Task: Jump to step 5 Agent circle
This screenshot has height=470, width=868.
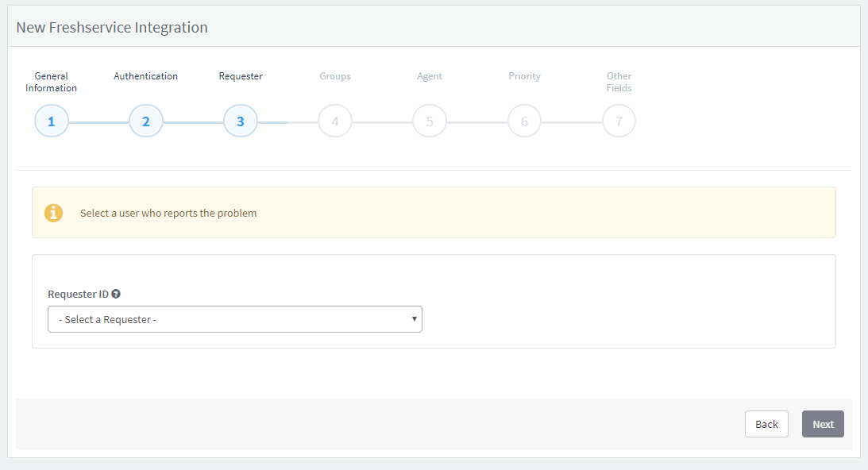Action: (430, 121)
